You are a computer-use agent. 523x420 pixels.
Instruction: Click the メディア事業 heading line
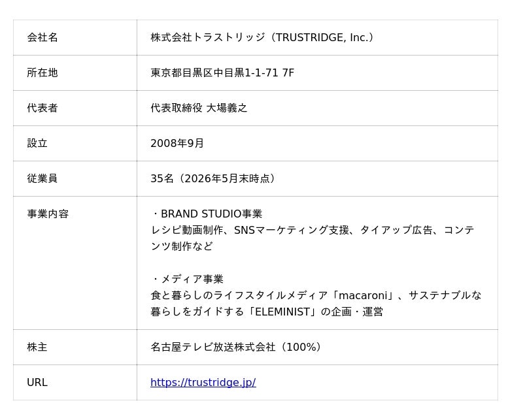(188, 279)
